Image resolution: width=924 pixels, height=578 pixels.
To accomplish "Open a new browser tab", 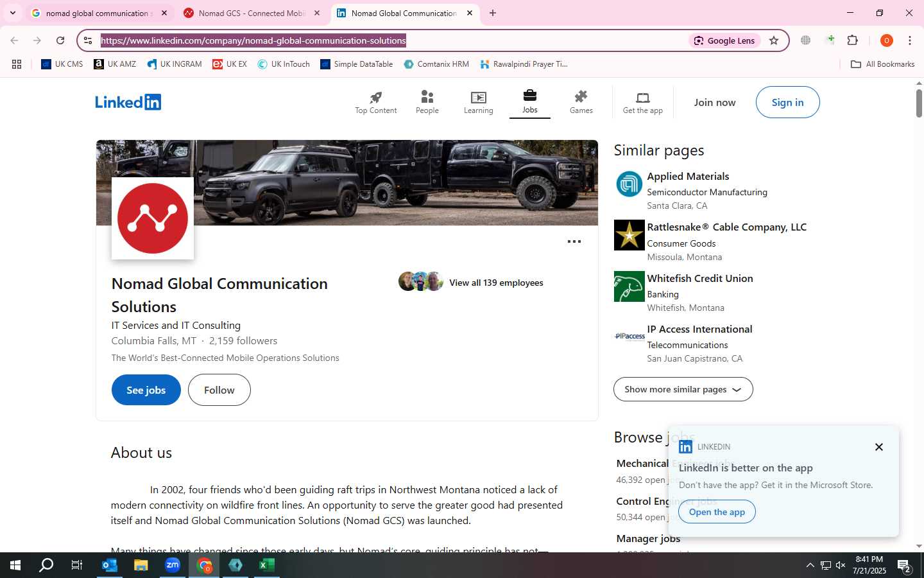I will (493, 13).
